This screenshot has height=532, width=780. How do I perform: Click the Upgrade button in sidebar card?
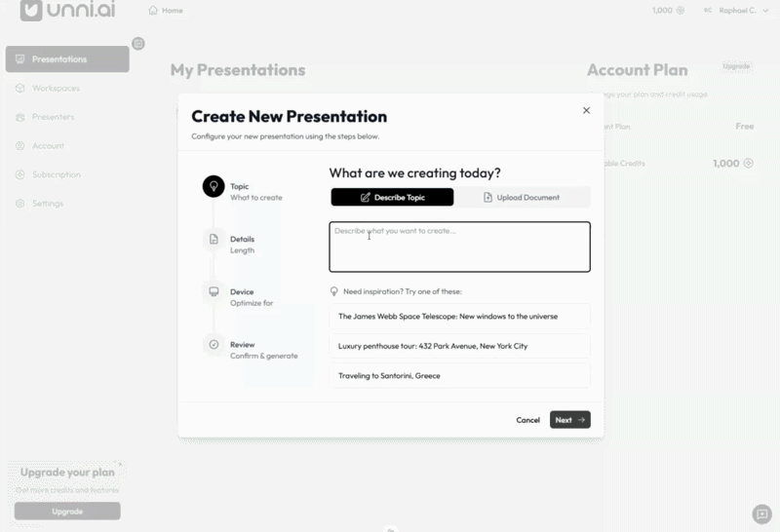(x=67, y=512)
